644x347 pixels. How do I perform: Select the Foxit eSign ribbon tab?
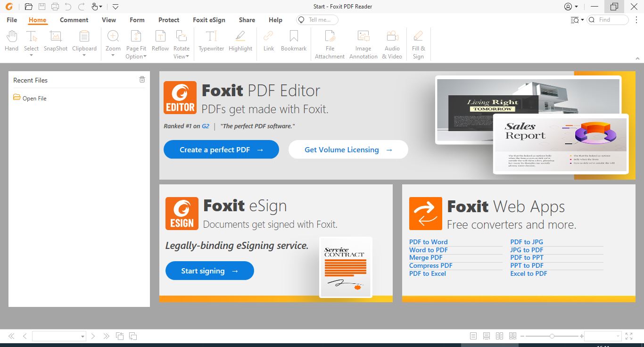[x=209, y=20]
